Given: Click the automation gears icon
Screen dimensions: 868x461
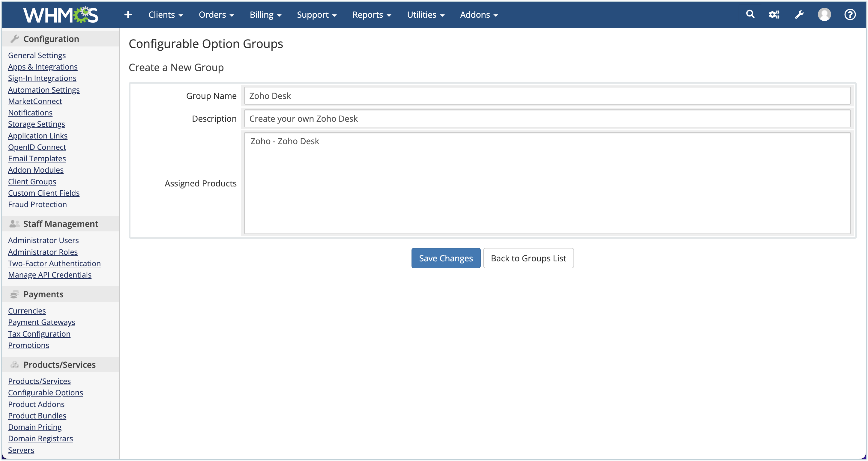Looking at the screenshot, I should click(774, 14).
